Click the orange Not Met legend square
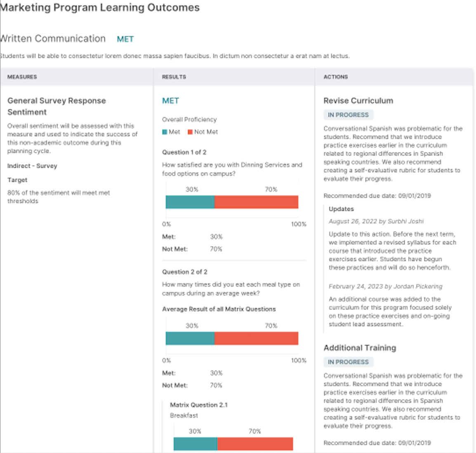The width and height of the screenshot is (476, 453). coord(190,132)
